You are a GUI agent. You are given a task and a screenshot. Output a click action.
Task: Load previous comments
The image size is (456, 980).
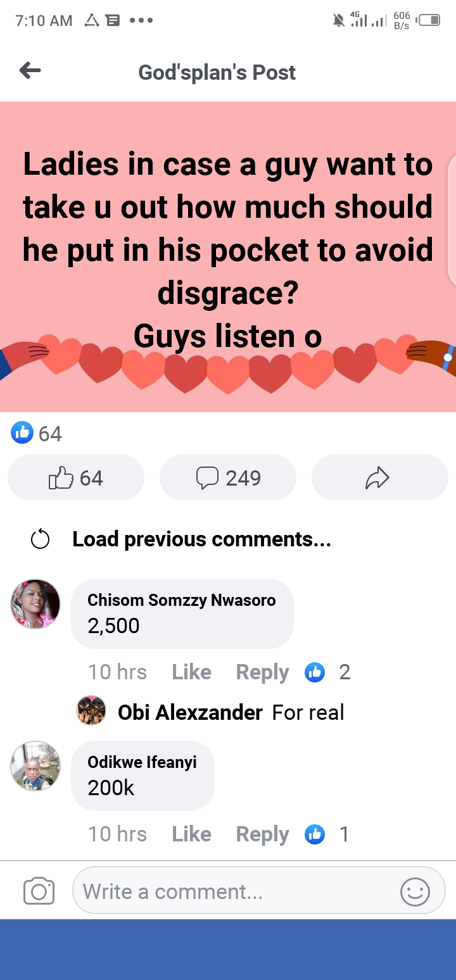coord(201,539)
